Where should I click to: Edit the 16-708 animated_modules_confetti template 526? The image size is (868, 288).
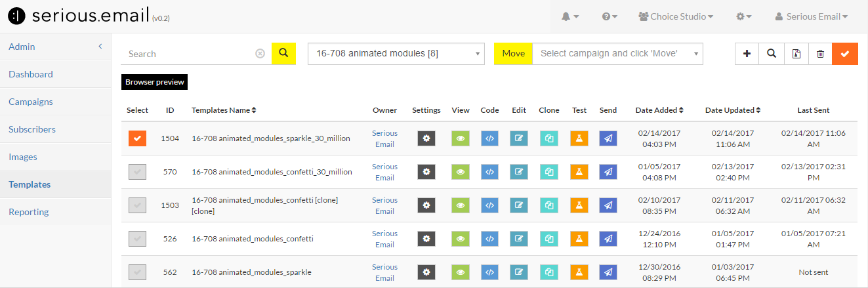point(519,239)
